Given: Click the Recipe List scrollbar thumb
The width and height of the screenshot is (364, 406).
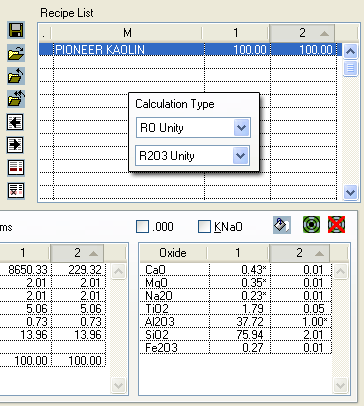Looking at the screenshot, I should 350,68.
